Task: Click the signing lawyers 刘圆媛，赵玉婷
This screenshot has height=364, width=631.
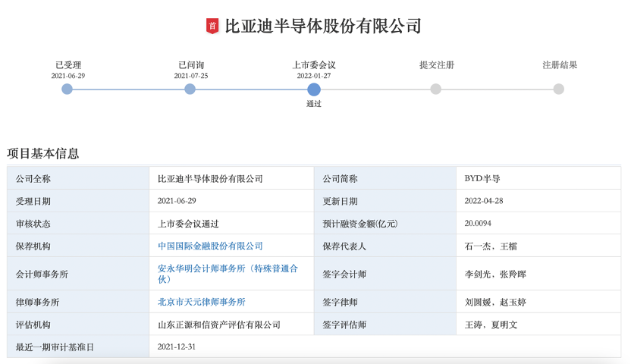Action: pyautogui.click(x=495, y=302)
